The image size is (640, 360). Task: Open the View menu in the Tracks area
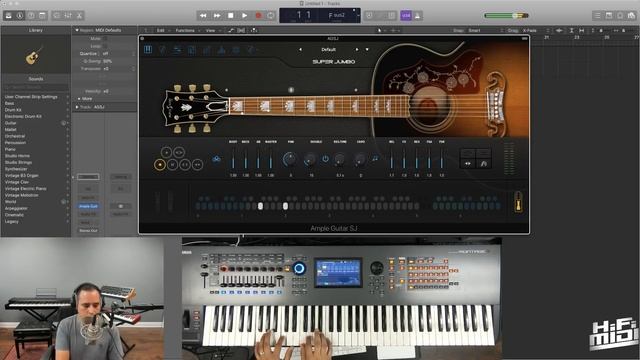pos(211,30)
